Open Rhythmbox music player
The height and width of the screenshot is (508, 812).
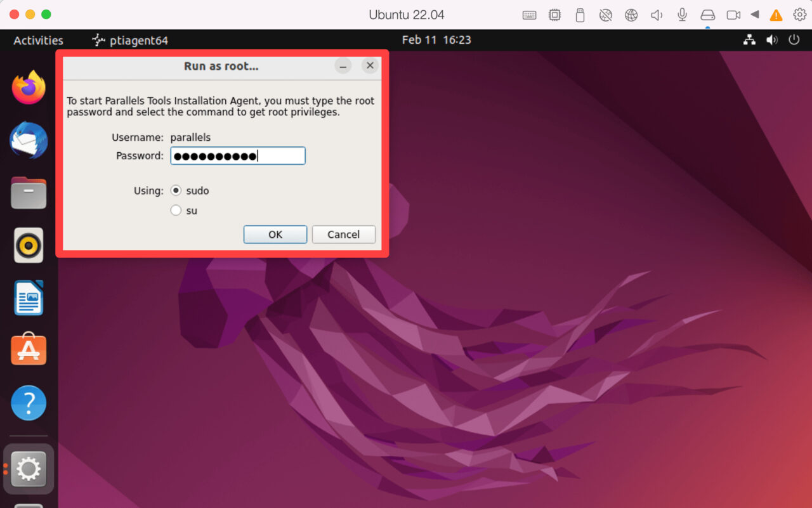tap(28, 245)
